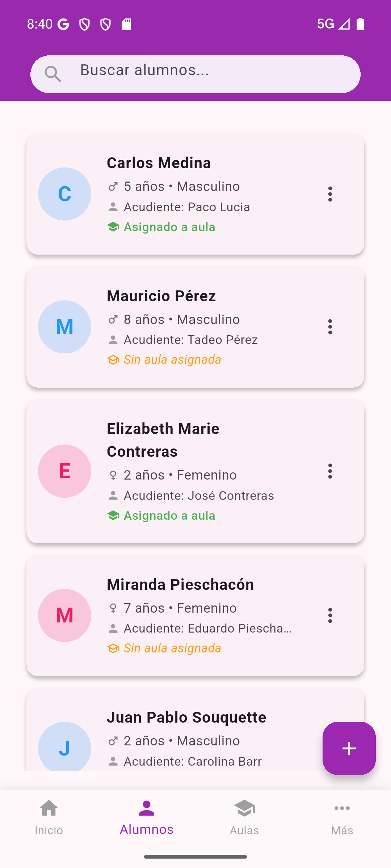Screen dimensions: 391x868
Task: Open Mauricio Pérez's three-dot options menu
Action: coord(330,327)
